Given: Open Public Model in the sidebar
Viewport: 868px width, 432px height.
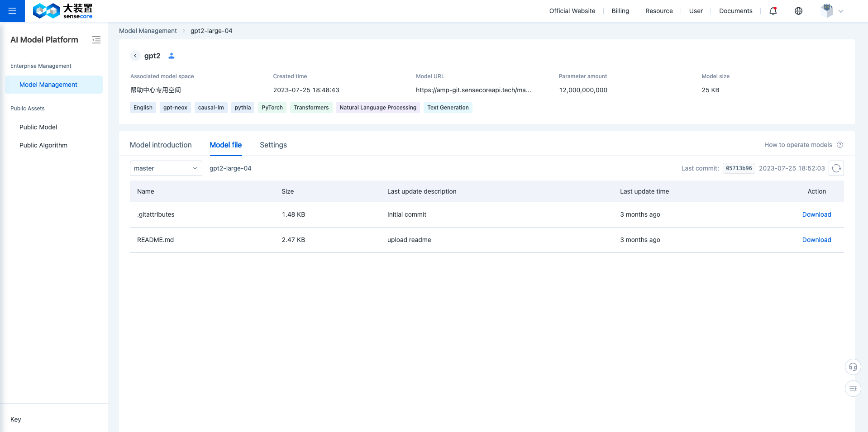Looking at the screenshot, I should coord(38,127).
